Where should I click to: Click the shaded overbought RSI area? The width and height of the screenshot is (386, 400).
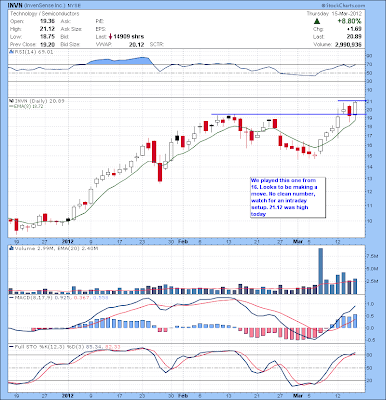120,61
